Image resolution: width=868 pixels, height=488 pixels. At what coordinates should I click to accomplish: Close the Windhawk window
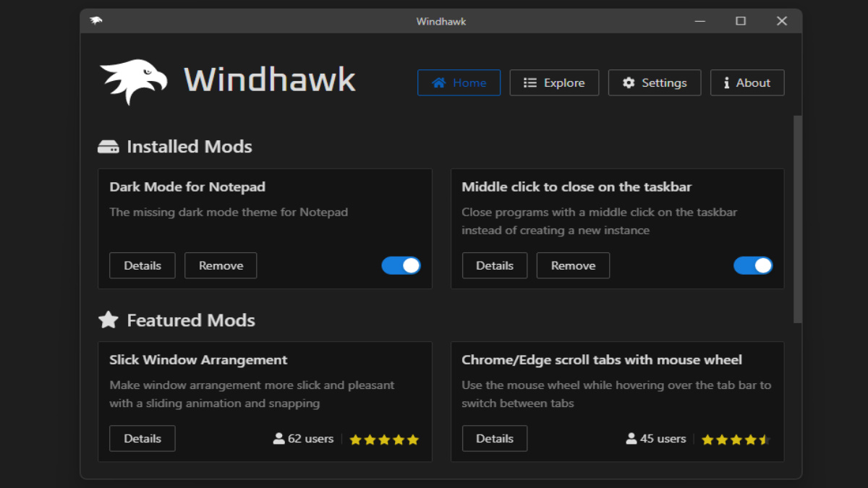coord(782,21)
